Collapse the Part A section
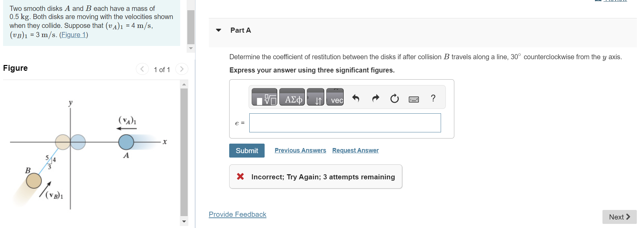The image size is (644, 228). (x=218, y=30)
